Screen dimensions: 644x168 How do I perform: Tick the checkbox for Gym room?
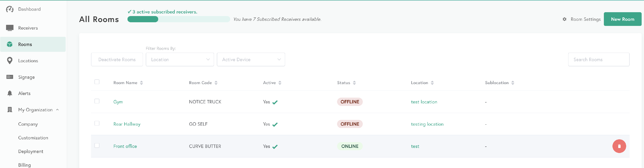97,101
